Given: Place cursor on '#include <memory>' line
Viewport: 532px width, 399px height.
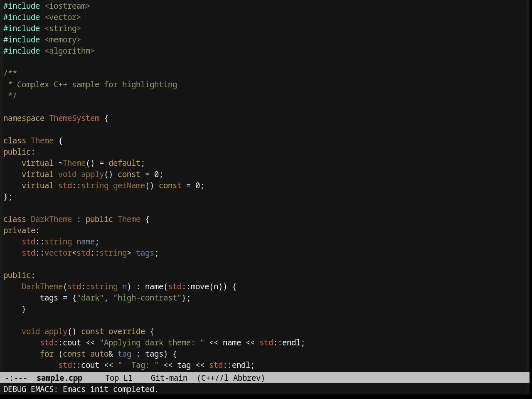Looking at the screenshot, I should tap(42, 39).
